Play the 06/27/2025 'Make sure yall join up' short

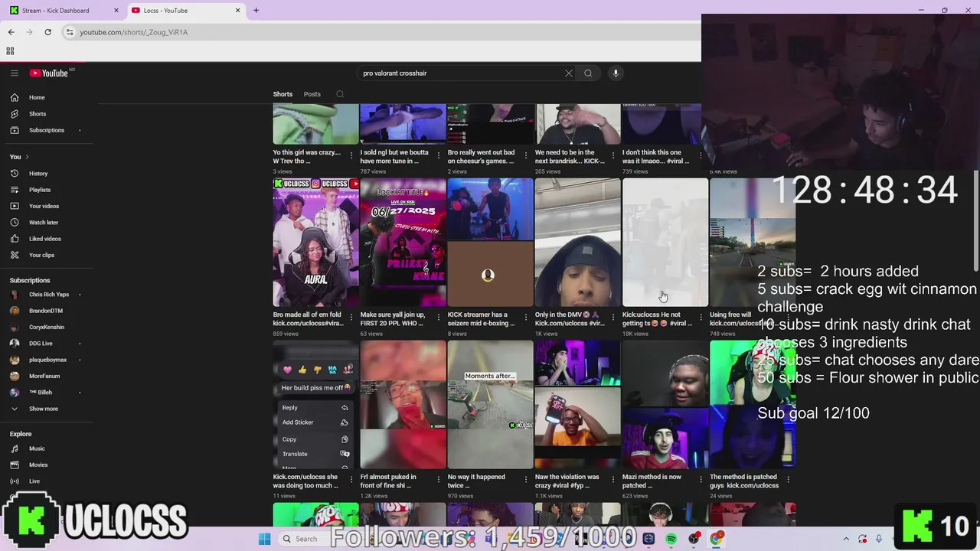click(x=403, y=242)
